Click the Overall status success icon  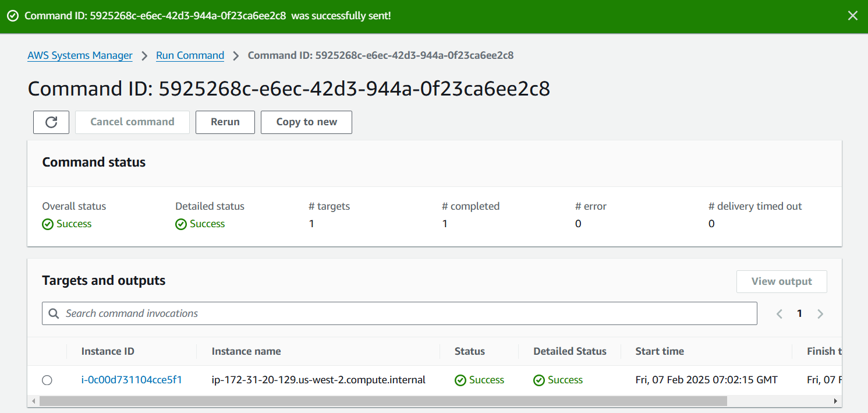(48, 224)
